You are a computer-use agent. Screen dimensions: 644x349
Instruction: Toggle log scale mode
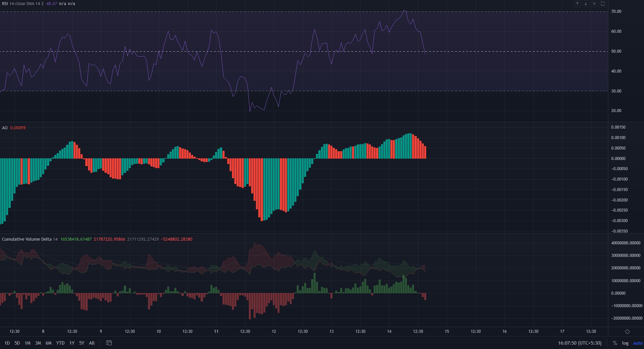(x=625, y=343)
